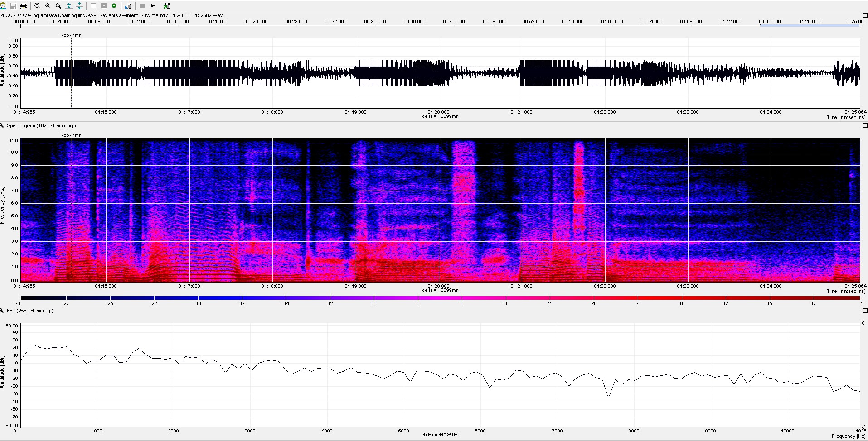The height and width of the screenshot is (441, 868).
Task: Expand the vertical amplitude scale
Action: click(x=69, y=6)
